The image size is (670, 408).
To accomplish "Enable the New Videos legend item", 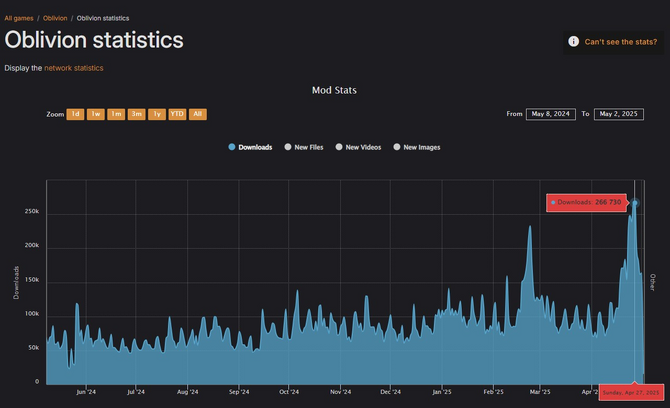I will 359,147.
